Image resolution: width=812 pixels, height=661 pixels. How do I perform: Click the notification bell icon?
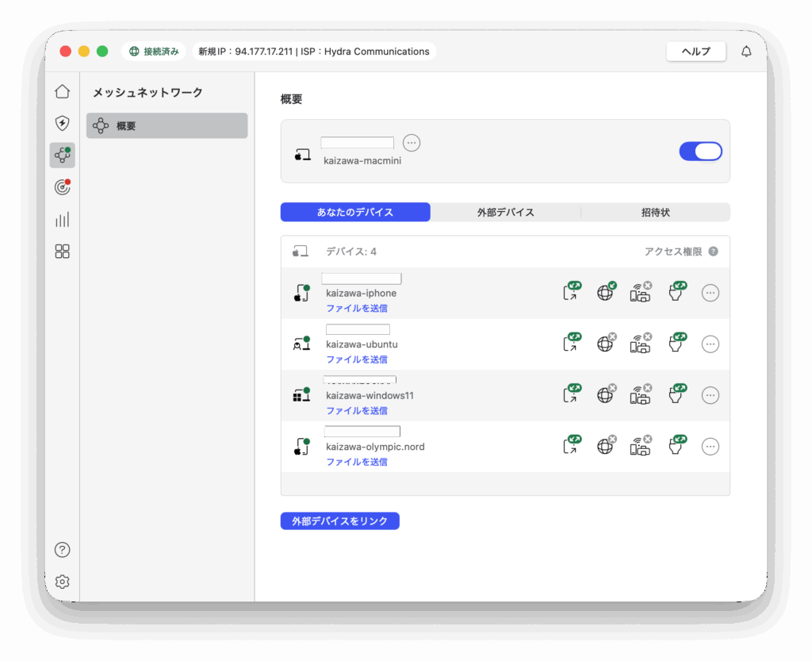[746, 52]
